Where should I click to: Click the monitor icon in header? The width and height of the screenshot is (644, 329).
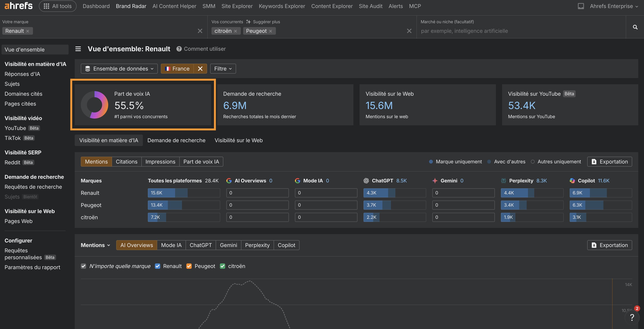coord(581,6)
